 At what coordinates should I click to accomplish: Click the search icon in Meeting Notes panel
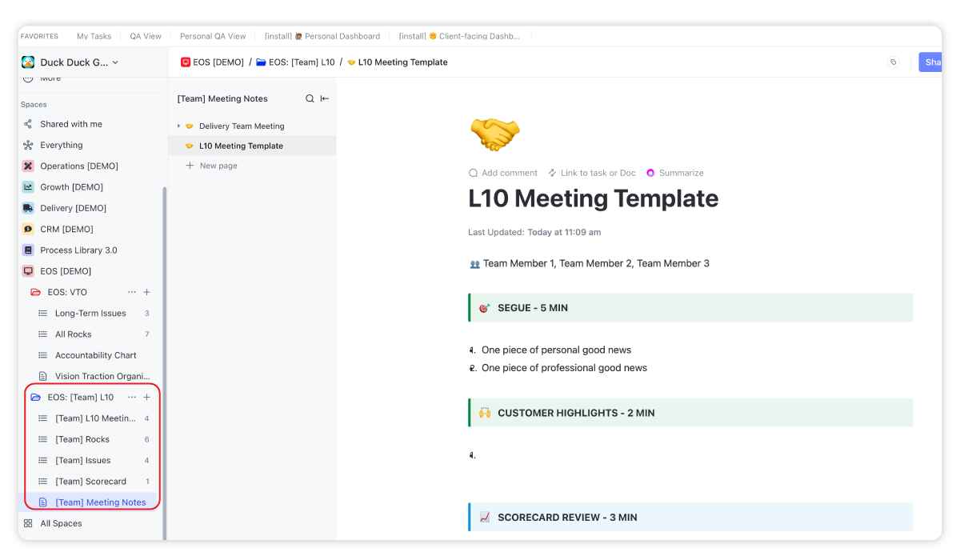310,99
